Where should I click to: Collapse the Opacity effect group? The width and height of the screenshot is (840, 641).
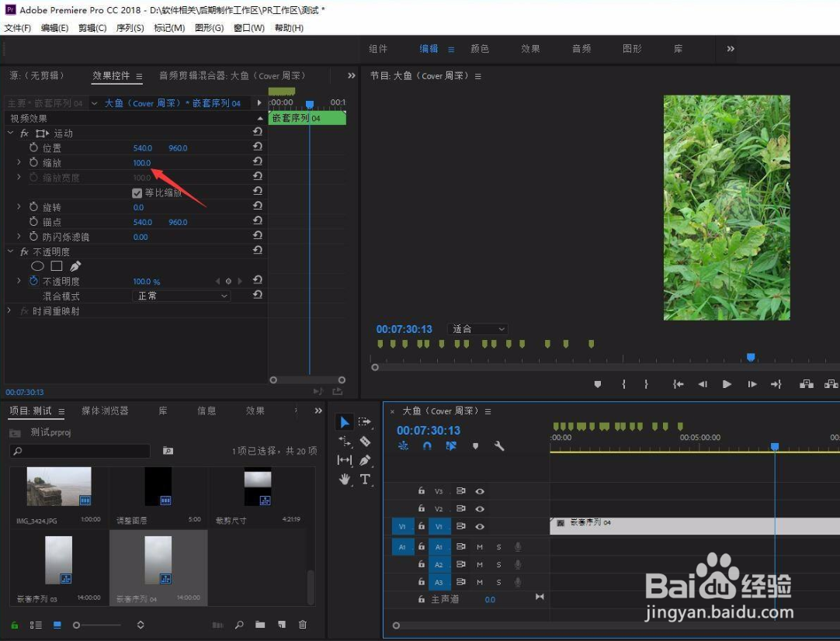coord(11,251)
